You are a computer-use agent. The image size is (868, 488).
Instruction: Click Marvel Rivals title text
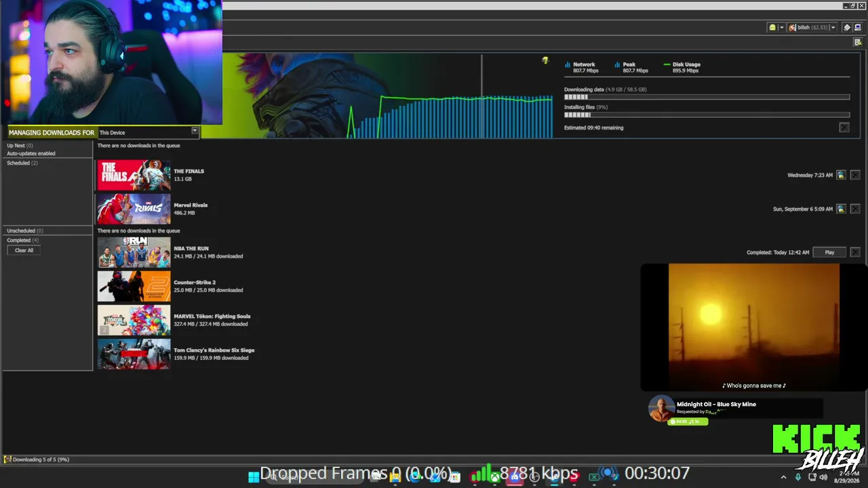point(191,205)
